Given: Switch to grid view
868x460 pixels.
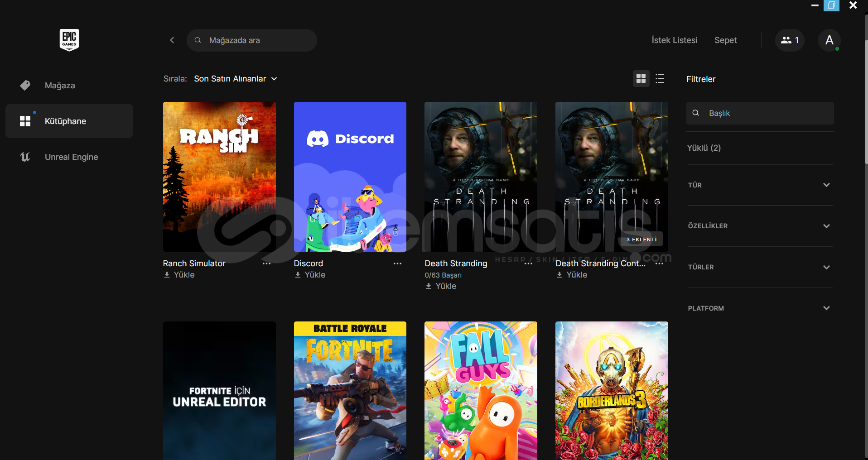Looking at the screenshot, I should tap(641, 79).
